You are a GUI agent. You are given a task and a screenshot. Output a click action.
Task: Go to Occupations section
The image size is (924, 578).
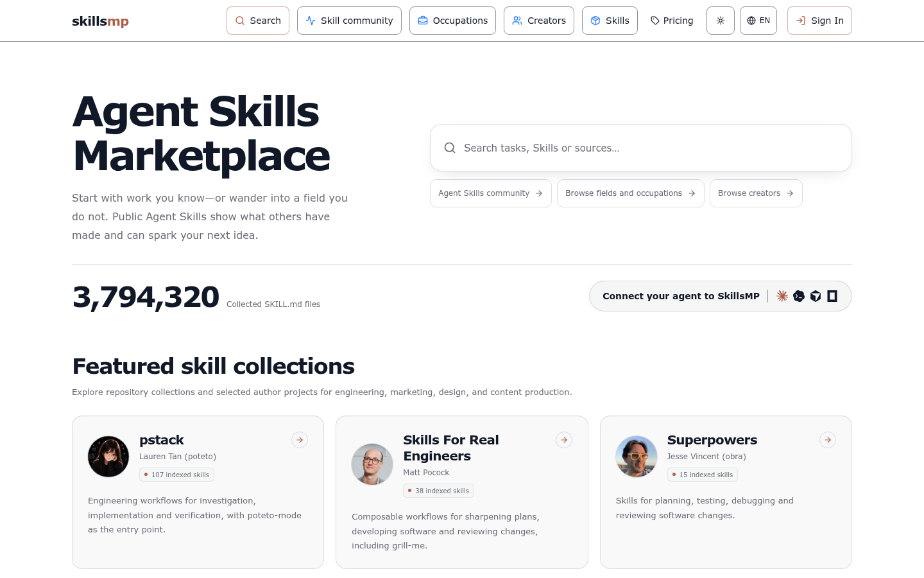click(452, 21)
